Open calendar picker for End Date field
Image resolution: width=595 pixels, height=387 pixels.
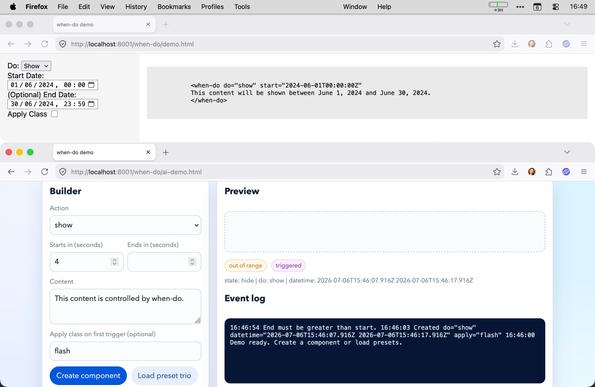point(91,104)
